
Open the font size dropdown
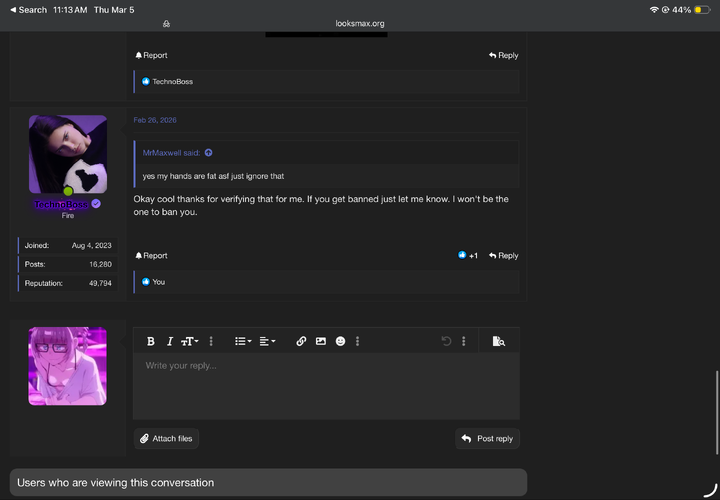pos(189,341)
